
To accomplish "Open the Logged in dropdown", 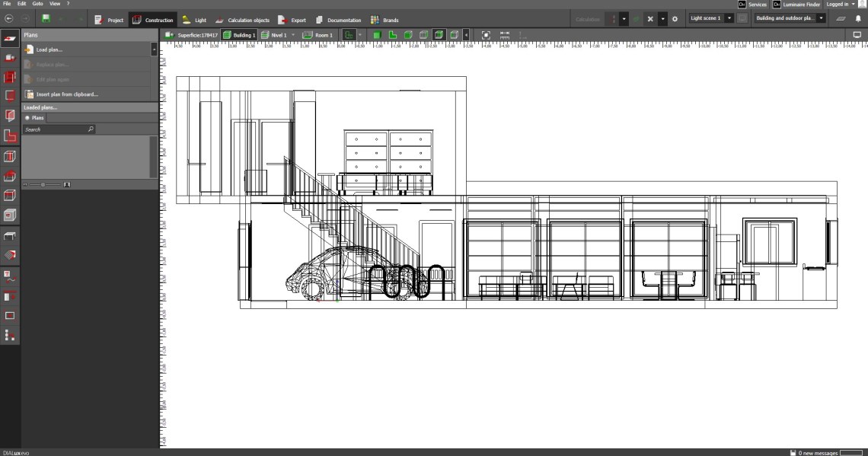I will pyautogui.click(x=841, y=5).
